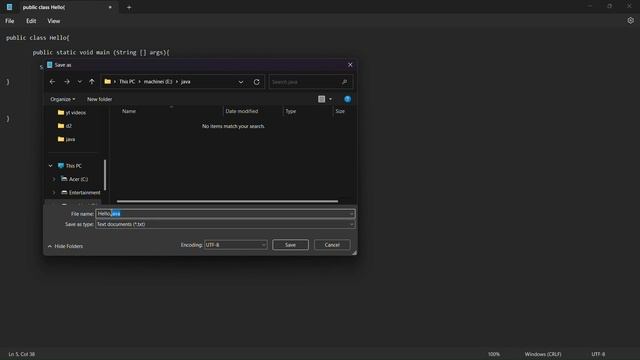Sort by Size column
Screen dimensions: 640x360
(340, 111)
